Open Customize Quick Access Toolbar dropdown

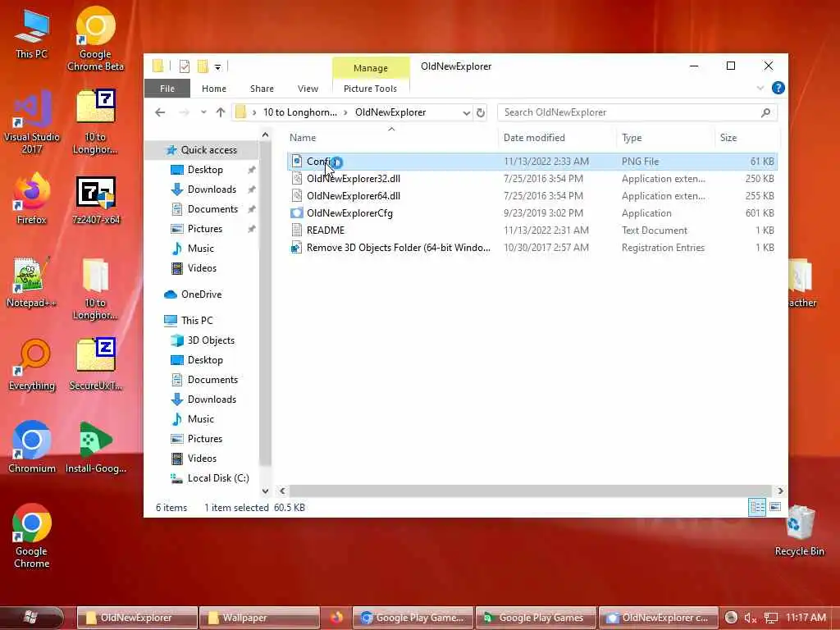(x=217, y=67)
